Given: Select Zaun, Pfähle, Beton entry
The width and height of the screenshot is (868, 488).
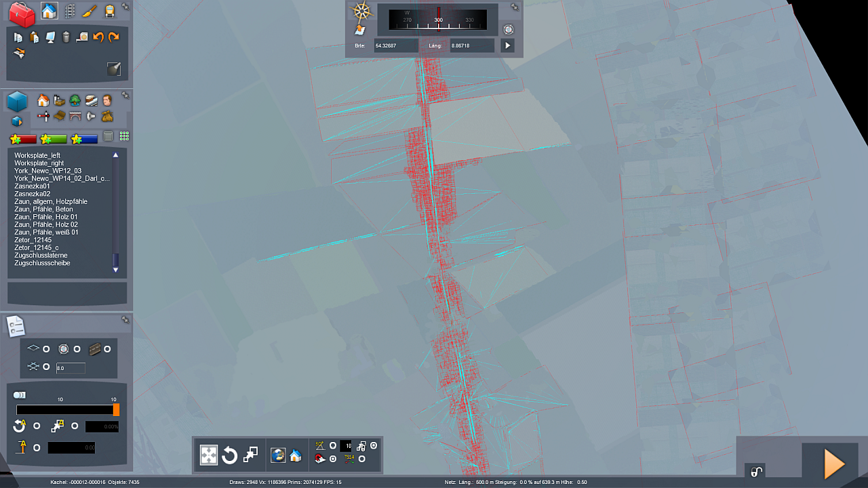Looking at the screenshot, I should [x=43, y=209].
